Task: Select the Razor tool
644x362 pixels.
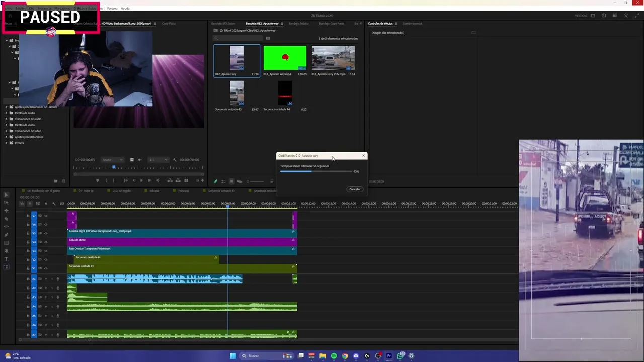Action: [6, 219]
